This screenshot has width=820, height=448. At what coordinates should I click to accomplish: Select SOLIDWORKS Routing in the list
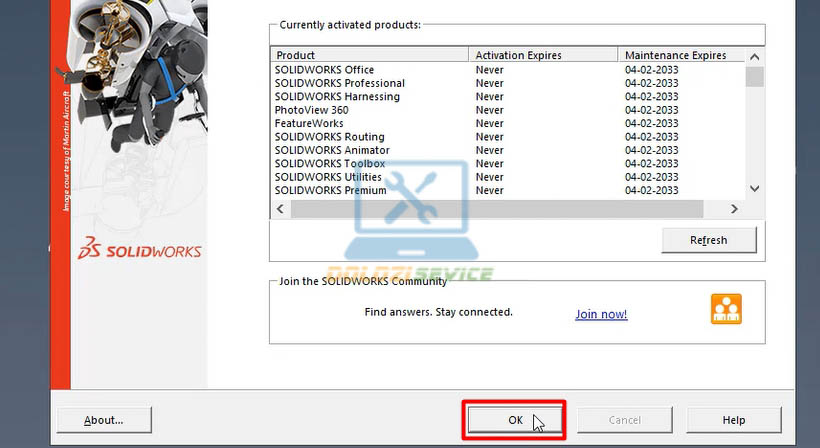tap(329, 137)
